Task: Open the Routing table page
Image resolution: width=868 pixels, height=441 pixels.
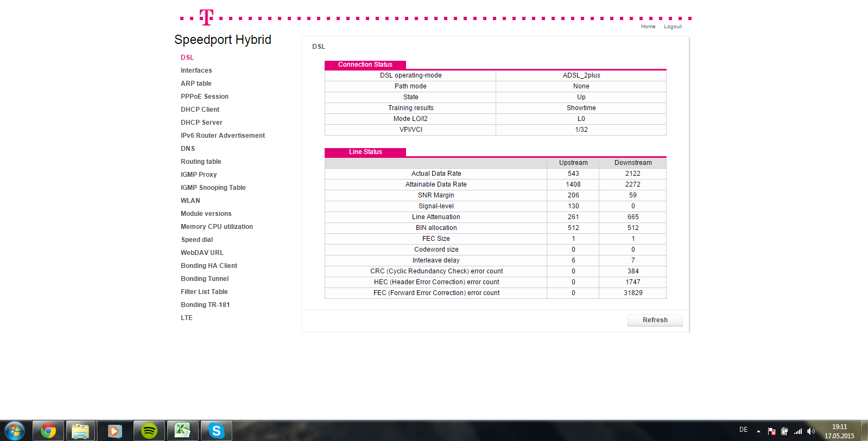Action: coord(201,162)
